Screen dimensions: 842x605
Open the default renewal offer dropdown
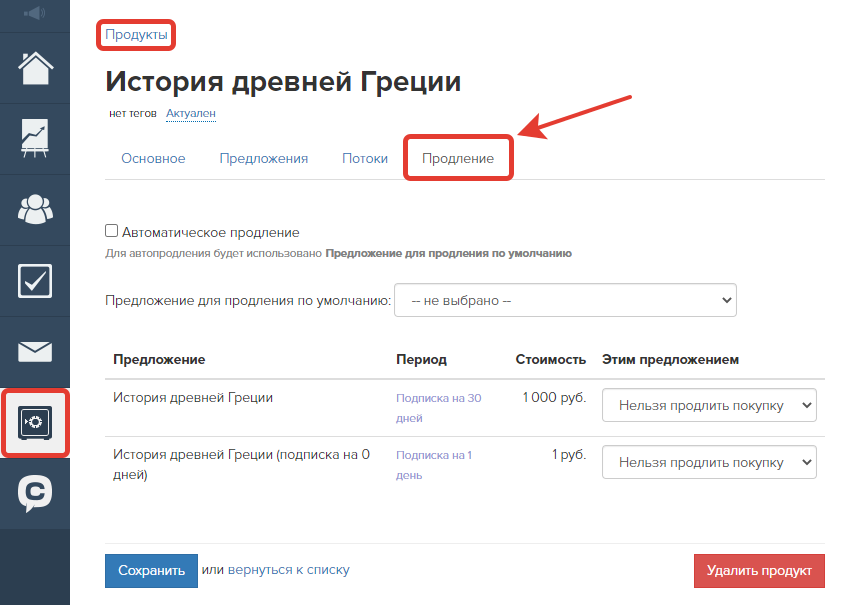[565, 300]
